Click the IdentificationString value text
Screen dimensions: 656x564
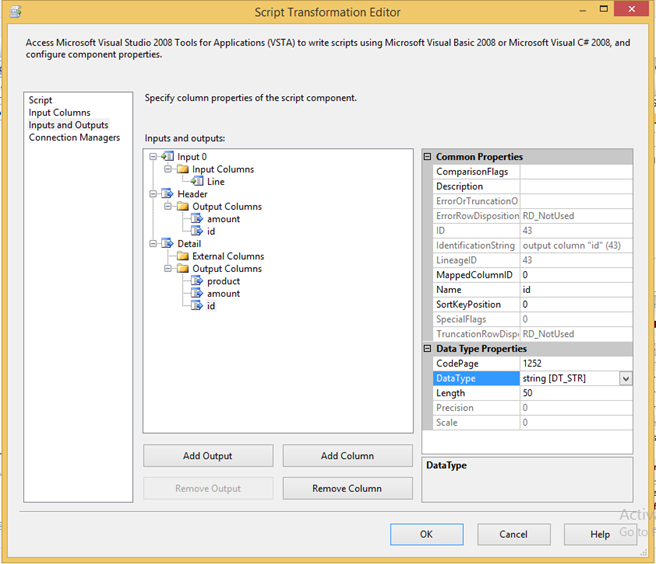(x=571, y=245)
